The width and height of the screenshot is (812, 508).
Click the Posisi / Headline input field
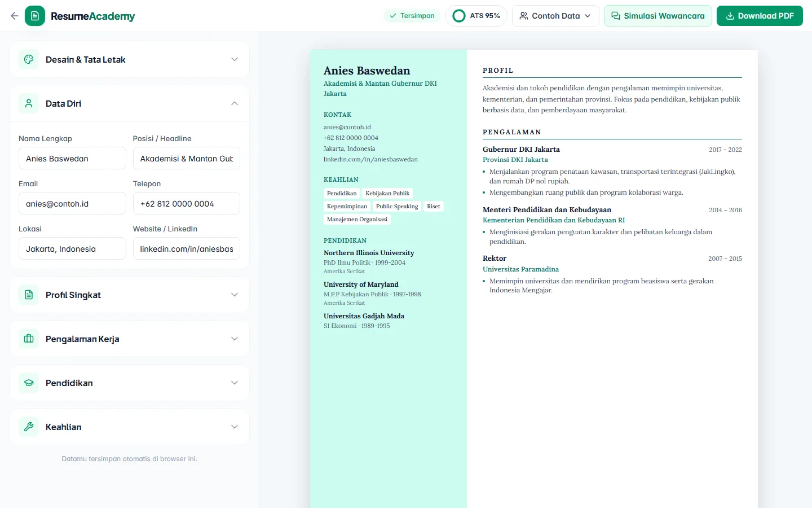tap(187, 158)
